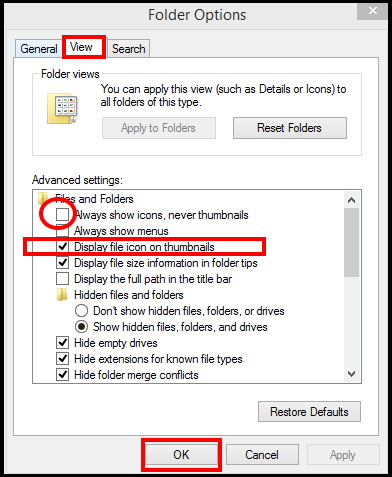
Task: Click the advanced settings scroll up arrow
Action: pos(351,200)
